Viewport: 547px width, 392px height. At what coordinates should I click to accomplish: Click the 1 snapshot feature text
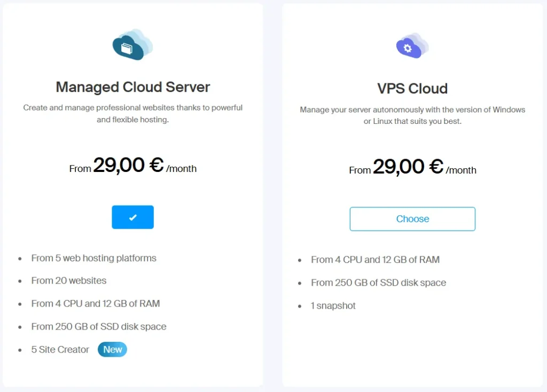pos(333,305)
